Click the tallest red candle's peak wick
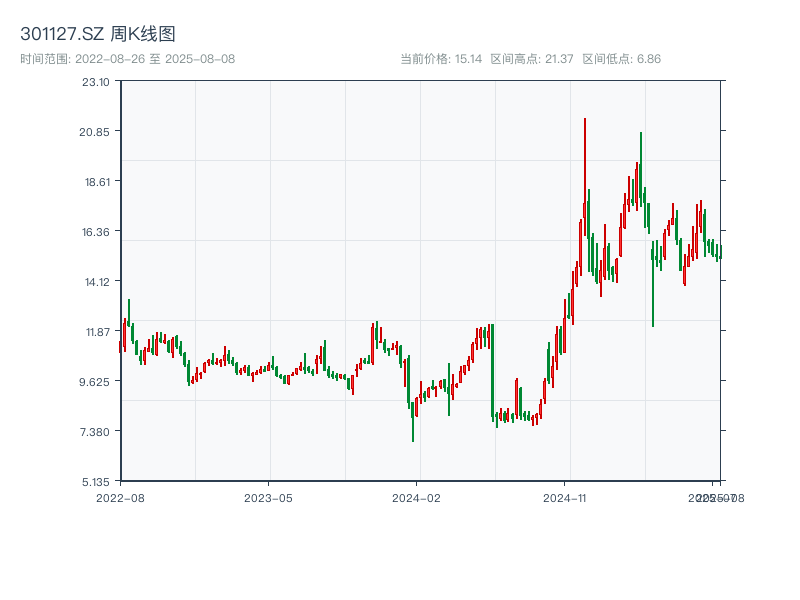 coord(585,120)
